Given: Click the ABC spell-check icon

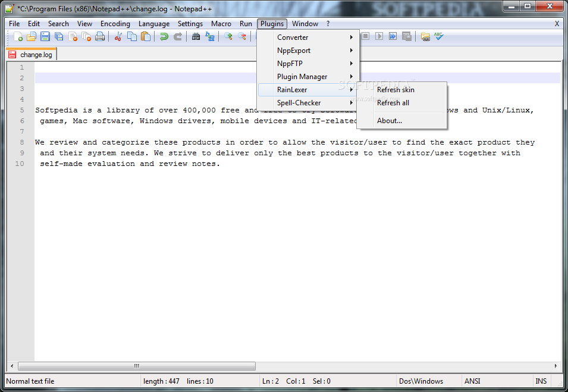Looking at the screenshot, I should [x=439, y=36].
